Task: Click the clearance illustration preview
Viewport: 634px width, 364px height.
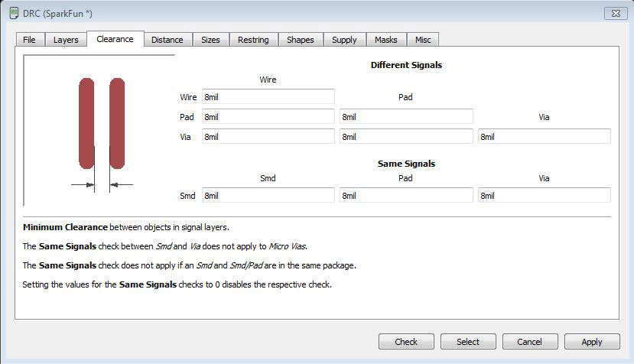Action: click(99, 130)
